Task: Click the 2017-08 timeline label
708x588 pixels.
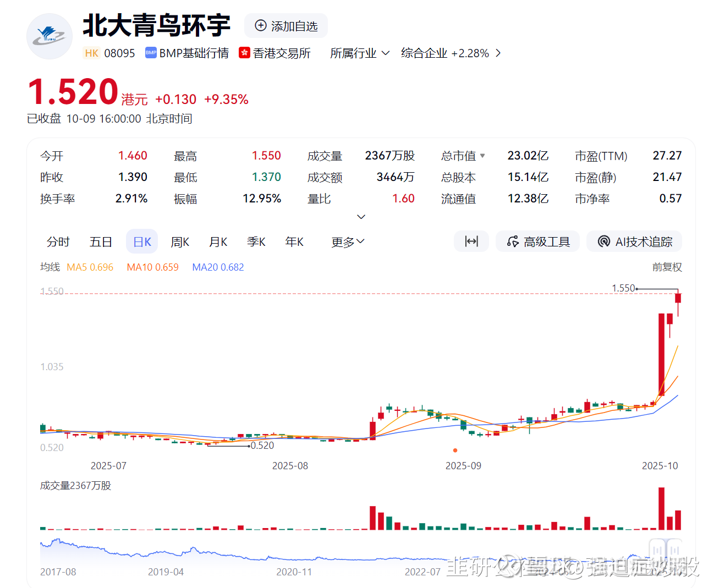Action: click(58, 572)
